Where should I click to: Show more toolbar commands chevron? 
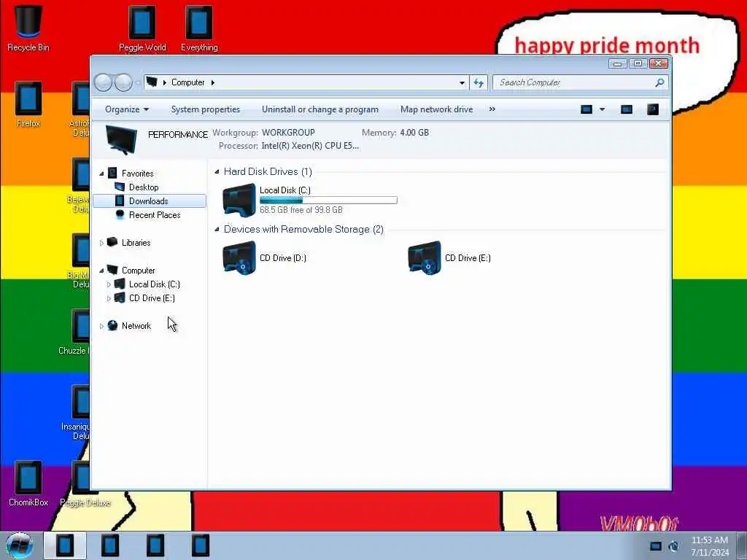pyautogui.click(x=492, y=109)
